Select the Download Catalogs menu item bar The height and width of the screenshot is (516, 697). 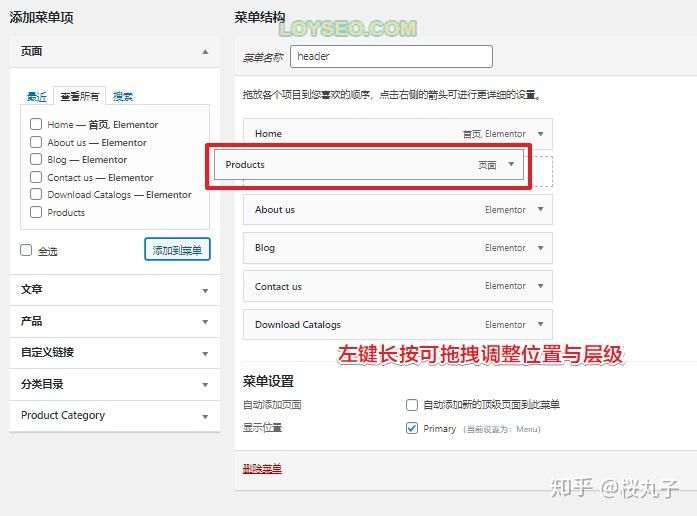click(398, 324)
